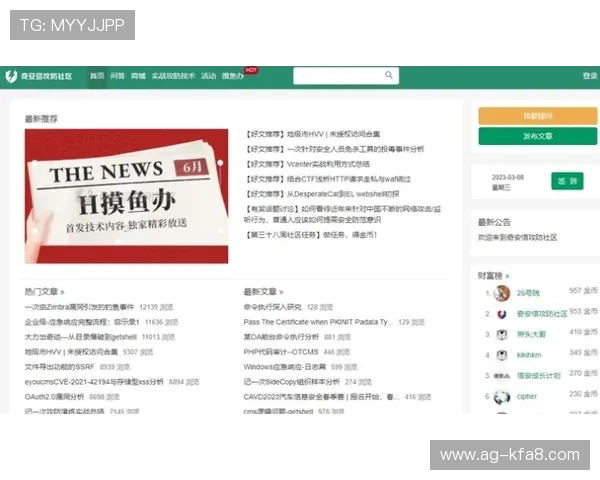Open hot article OAuth2.0漏洞分析
The height and width of the screenshot is (480, 600).
[x=54, y=397]
